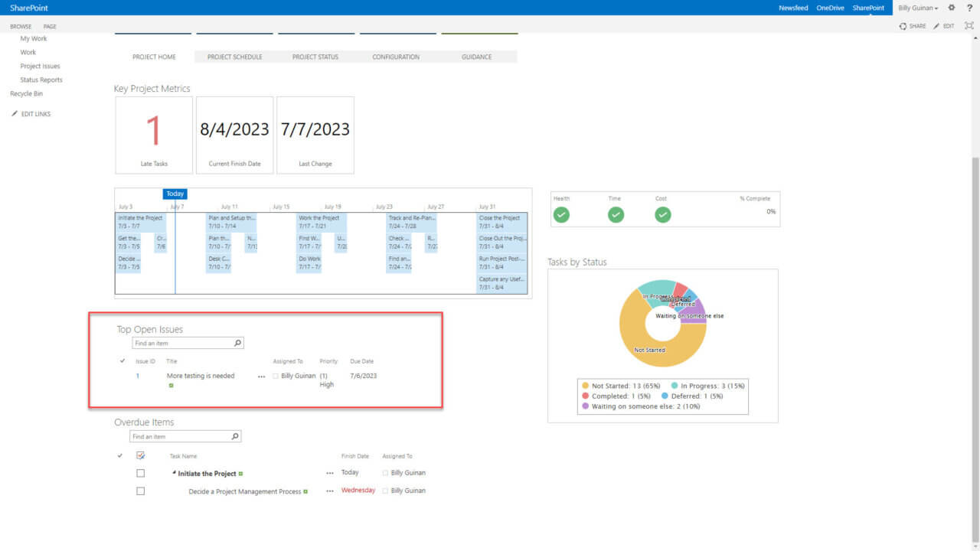Image resolution: width=980 pixels, height=551 pixels.
Task: Click the search magnifier in Top Open Issues
Action: 237,343
